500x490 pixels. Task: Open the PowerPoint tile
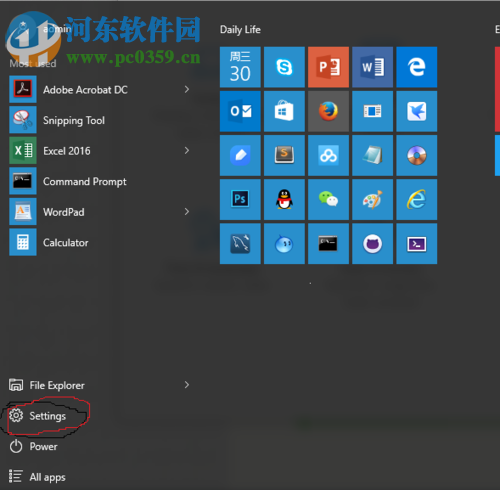(x=328, y=67)
